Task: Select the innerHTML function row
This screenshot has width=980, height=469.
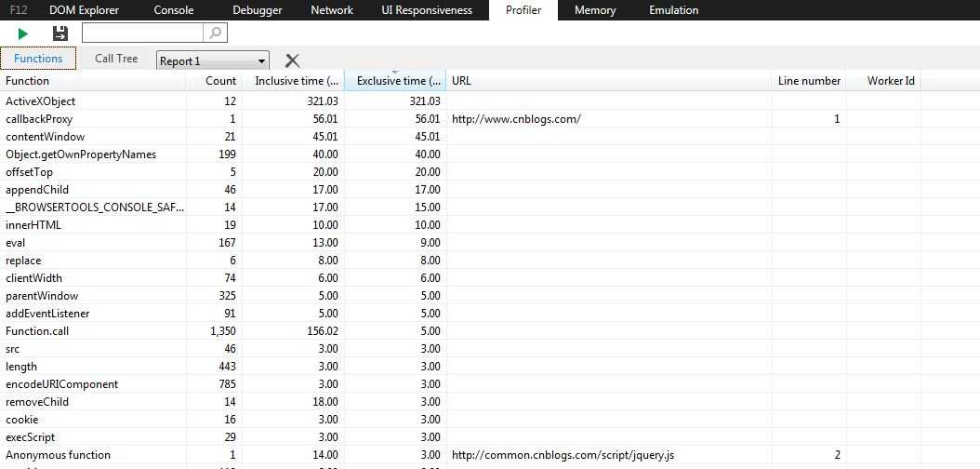Action: (x=490, y=224)
